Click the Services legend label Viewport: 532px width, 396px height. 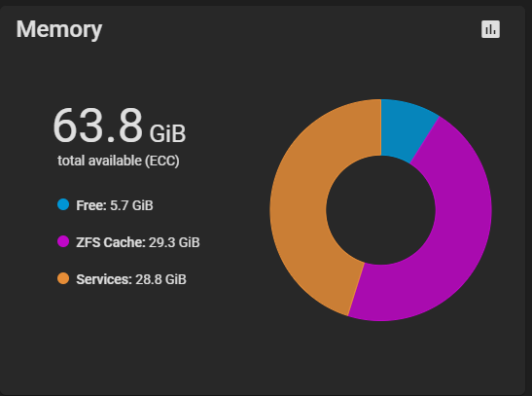click(104, 279)
